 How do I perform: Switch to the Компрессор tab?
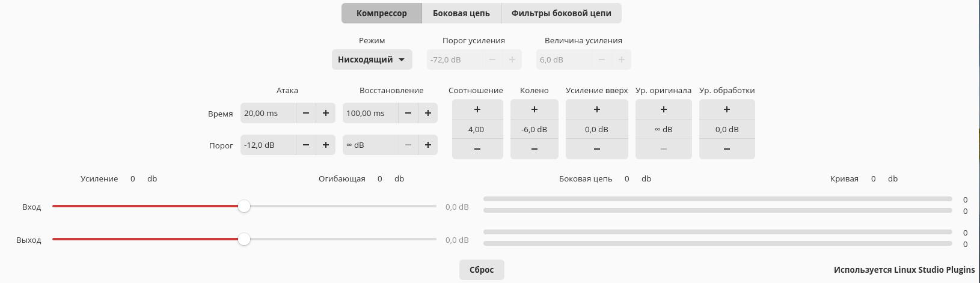click(x=382, y=13)
